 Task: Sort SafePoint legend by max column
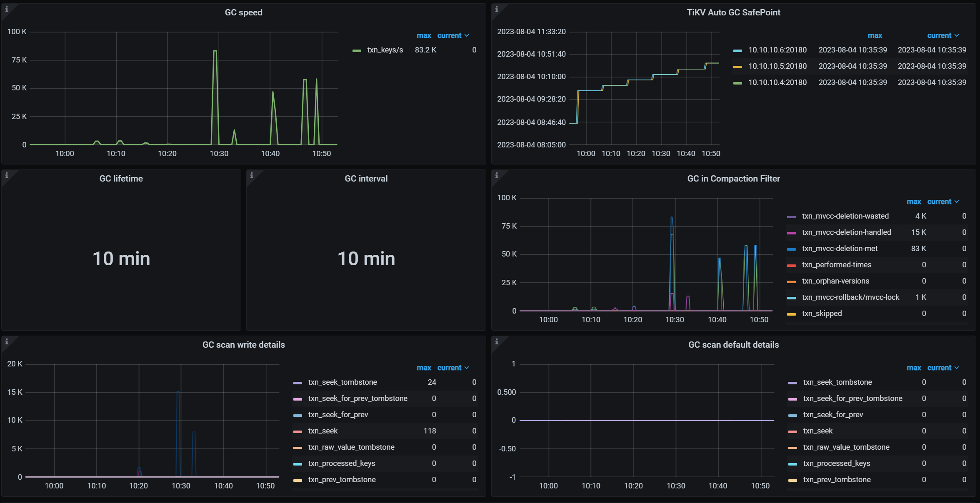tap(875, 36)
